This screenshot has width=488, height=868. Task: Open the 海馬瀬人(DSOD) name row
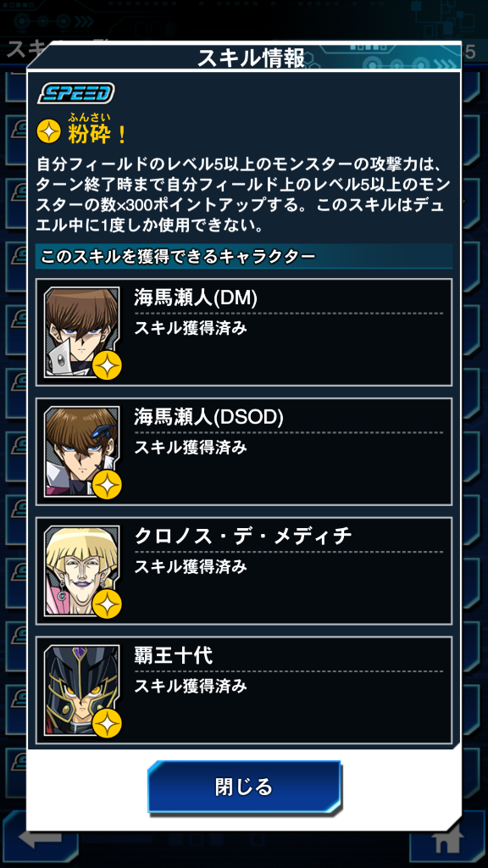click(244, 452)
